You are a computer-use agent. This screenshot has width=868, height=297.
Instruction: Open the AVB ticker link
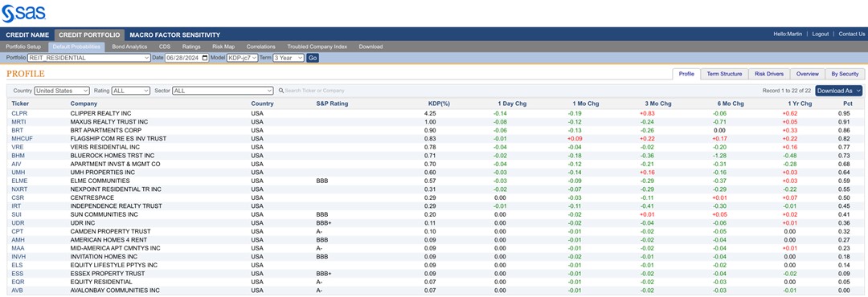17,291
